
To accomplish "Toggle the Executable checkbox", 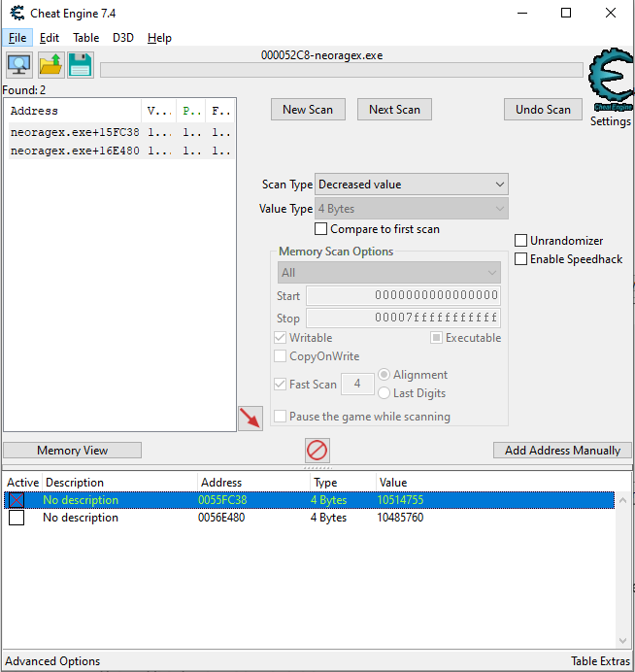I will click(436, 338).
